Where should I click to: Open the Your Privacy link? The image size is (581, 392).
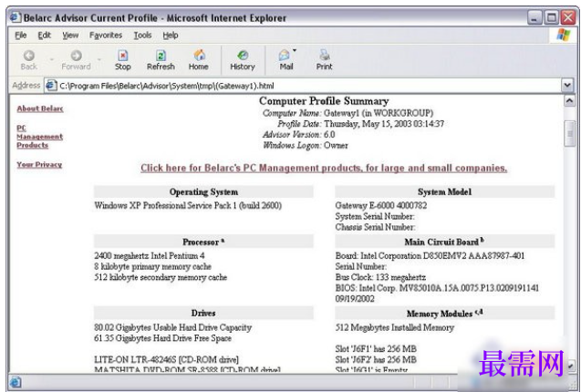(39, 164)
